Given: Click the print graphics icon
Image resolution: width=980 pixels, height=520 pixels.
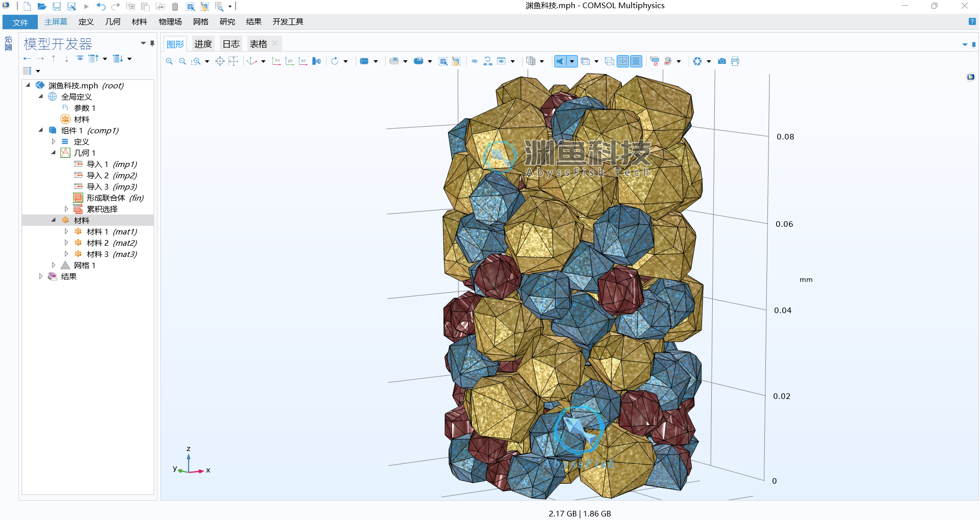Looking at the screenshot, I should pos(735,61).
